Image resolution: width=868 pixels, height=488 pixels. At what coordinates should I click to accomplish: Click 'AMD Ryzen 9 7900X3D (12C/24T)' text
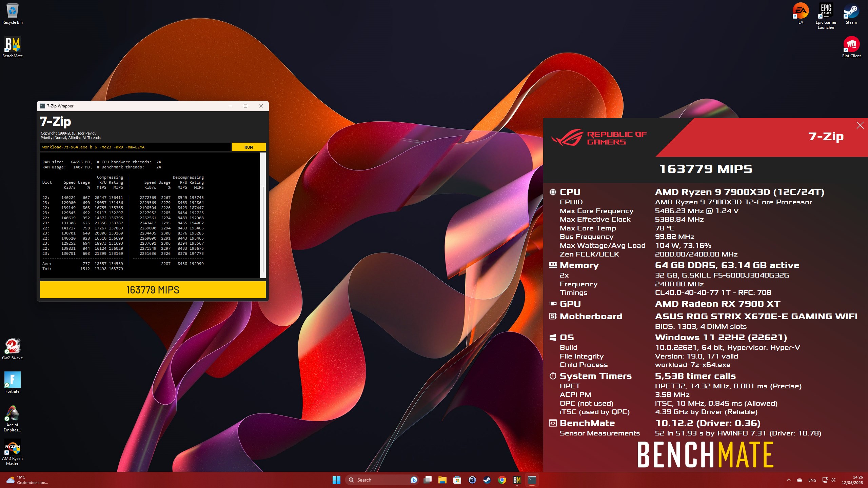739,192
